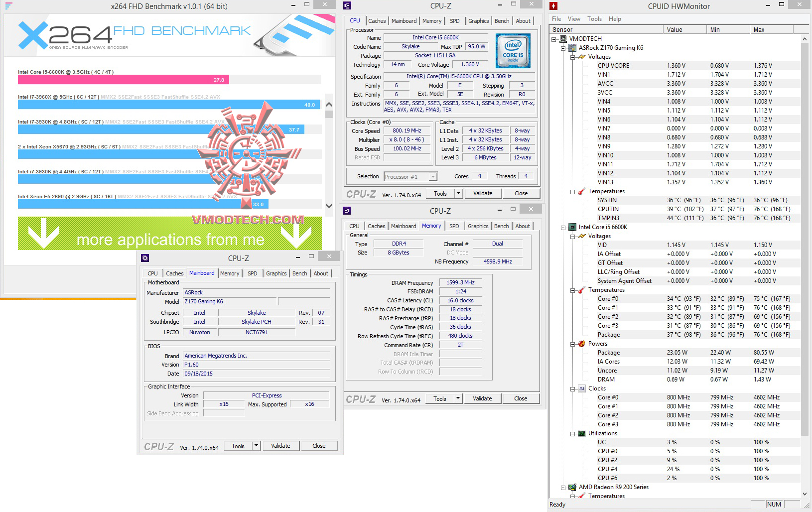This screenshot has width=812, height=512.
Task: Select the IA Cores power row
Action: (x=697, y=362)
